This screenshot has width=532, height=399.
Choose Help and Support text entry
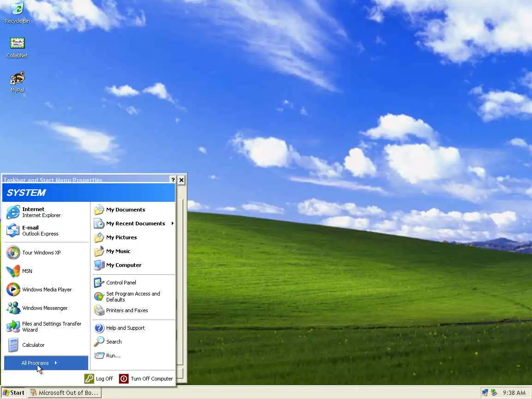click(x=125, y=328)
